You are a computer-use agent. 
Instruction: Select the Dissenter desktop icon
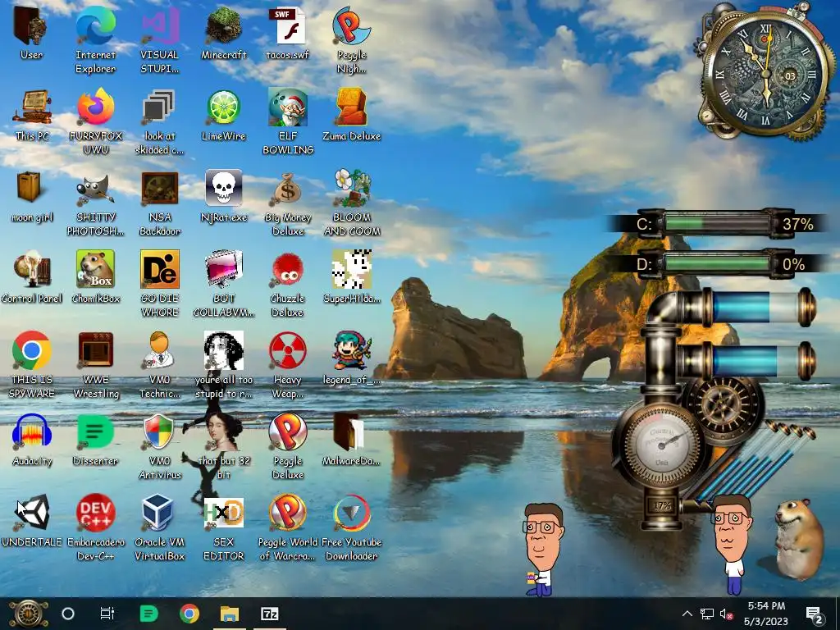[95, 431]
